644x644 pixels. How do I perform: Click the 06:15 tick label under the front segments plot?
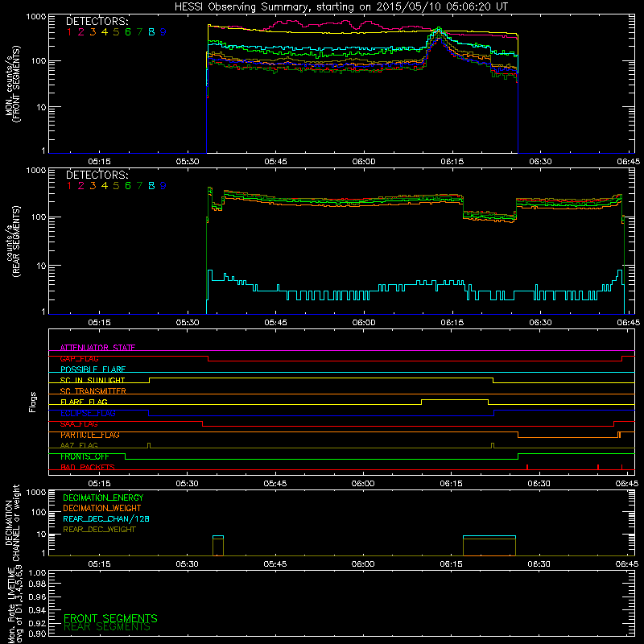coord(452,162)
